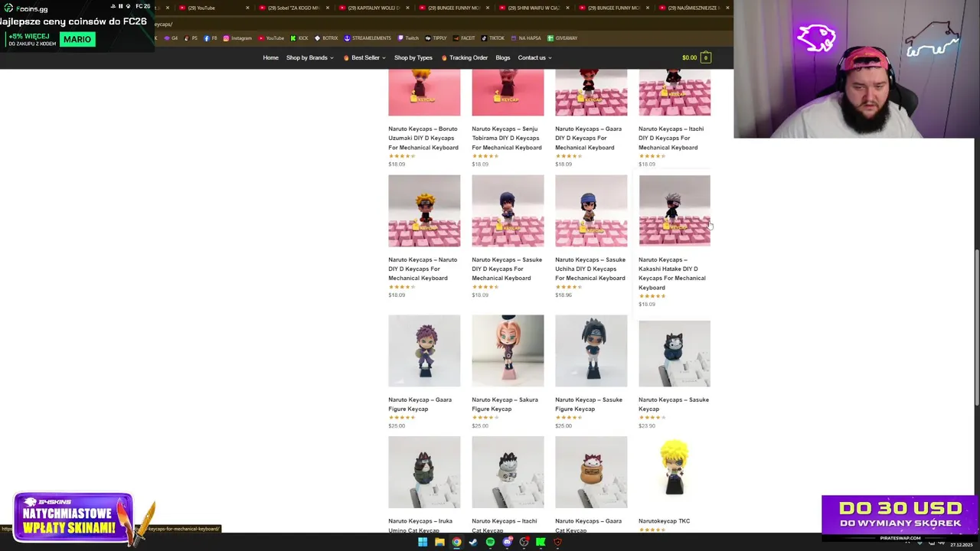This screenshot has height=551, width=980.
Task: Open the Blogs page
Action: [x=502, y=57]
